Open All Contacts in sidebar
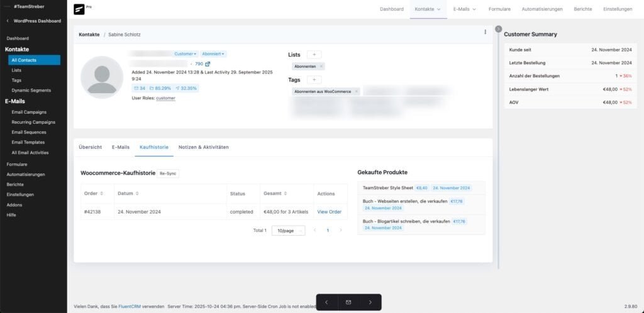The height and width of the screenshot is (313, 644). tap(34, 60)
